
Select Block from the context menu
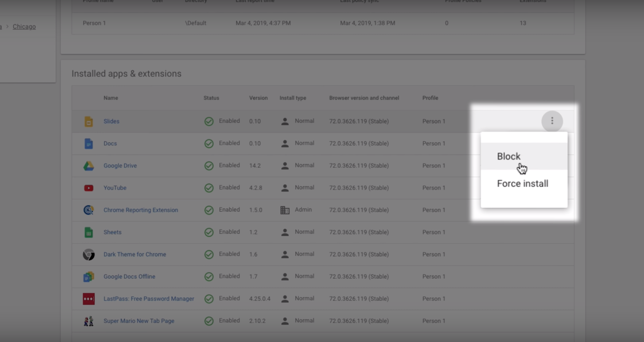pos(509,156)
